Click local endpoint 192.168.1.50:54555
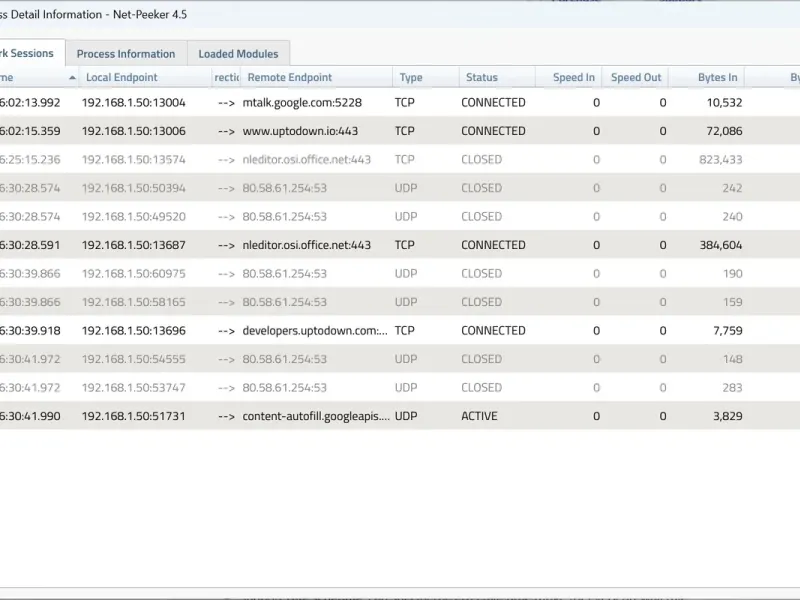This screenshot has height=600, width=800. 134,359
